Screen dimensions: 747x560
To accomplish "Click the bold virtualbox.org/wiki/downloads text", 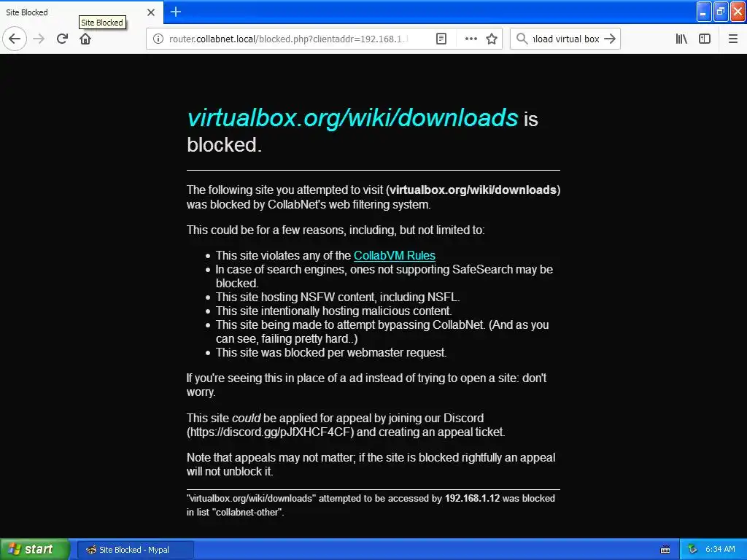I will (473, 190).
